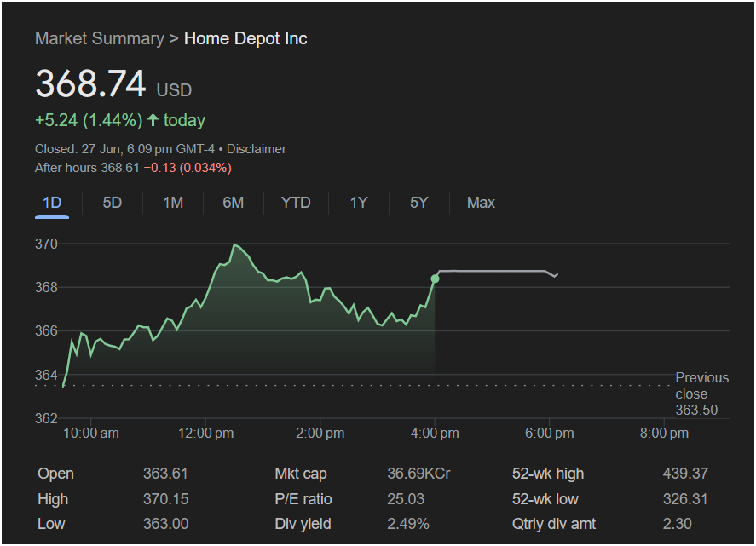Click the Previous close 363.50 label
Image resolution: width=756 pixels, height=546 pixels.
[702, 394]
